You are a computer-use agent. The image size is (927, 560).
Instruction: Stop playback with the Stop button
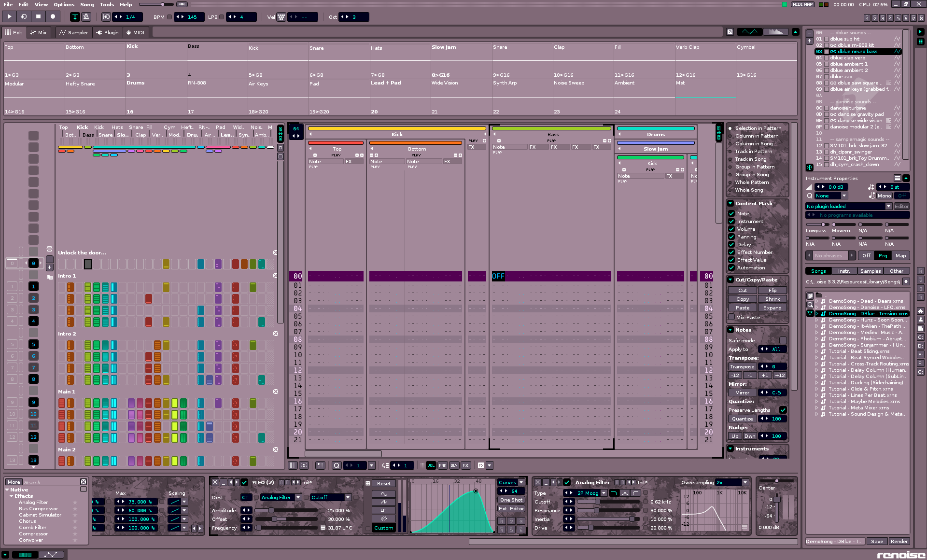(x=38, y=16)
